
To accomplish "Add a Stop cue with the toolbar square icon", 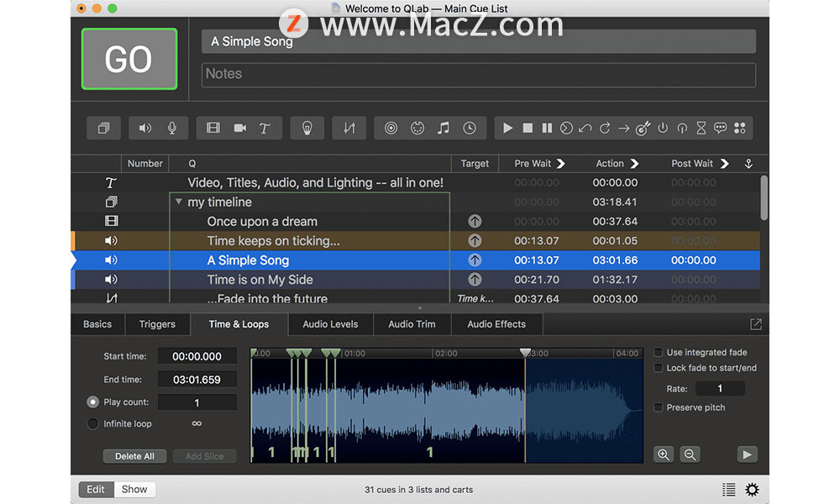I will point(528,128).
